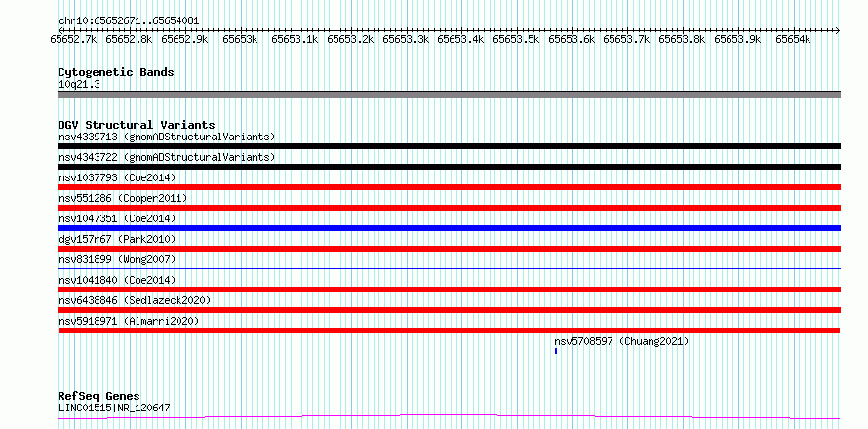Click the red bar under nsv1041840
868x429 pixels.
(x=449, y=290)
